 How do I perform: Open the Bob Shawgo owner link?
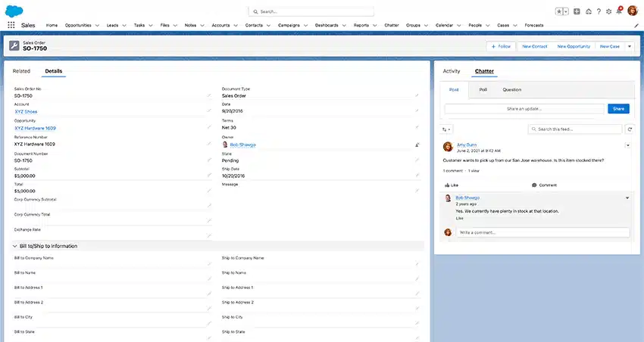[242, 145]
